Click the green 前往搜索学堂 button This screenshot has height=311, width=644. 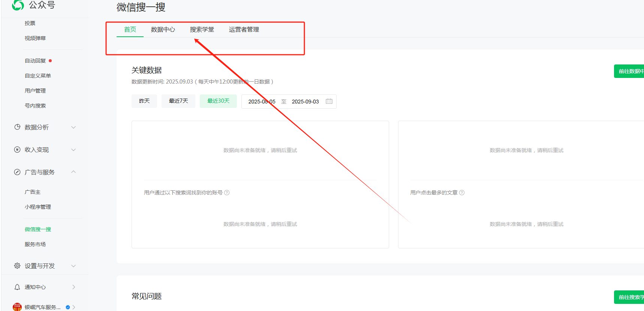tap(629, 297)
